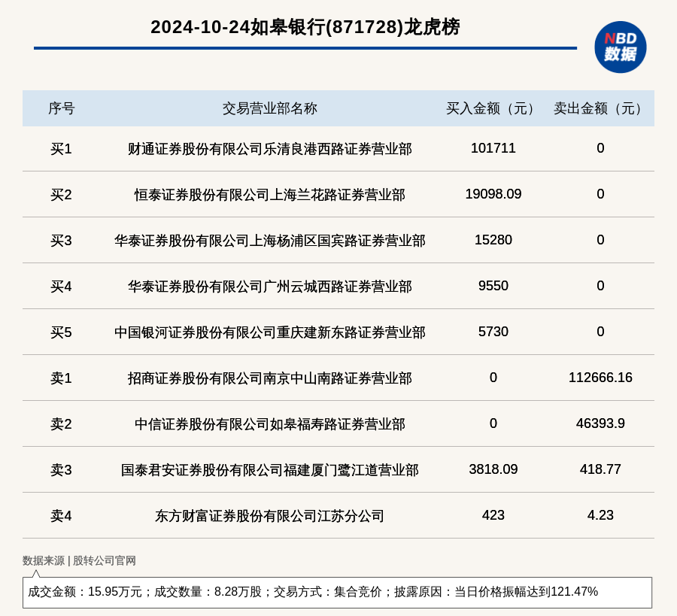Click 招商证券股份有限公司南京中山南路证券营业部
Screen dimensions: 677x616
click(x=270, y=378)
